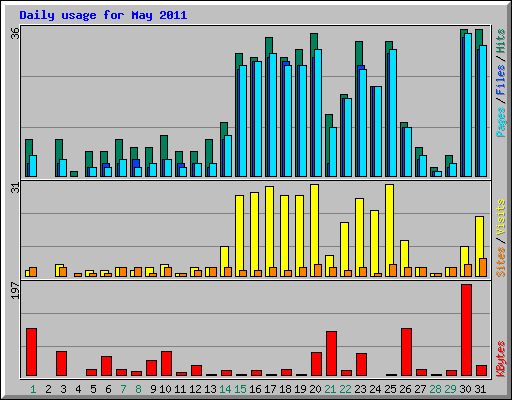Click day label 2 on the axis
Screen dimensions: 512x400
(x=48, y=389)
